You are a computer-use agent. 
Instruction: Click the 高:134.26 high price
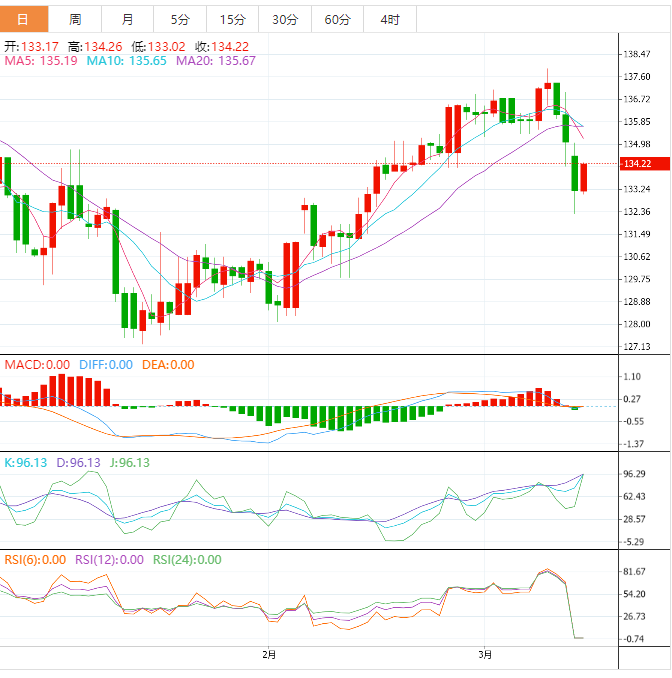coord(95,46)
